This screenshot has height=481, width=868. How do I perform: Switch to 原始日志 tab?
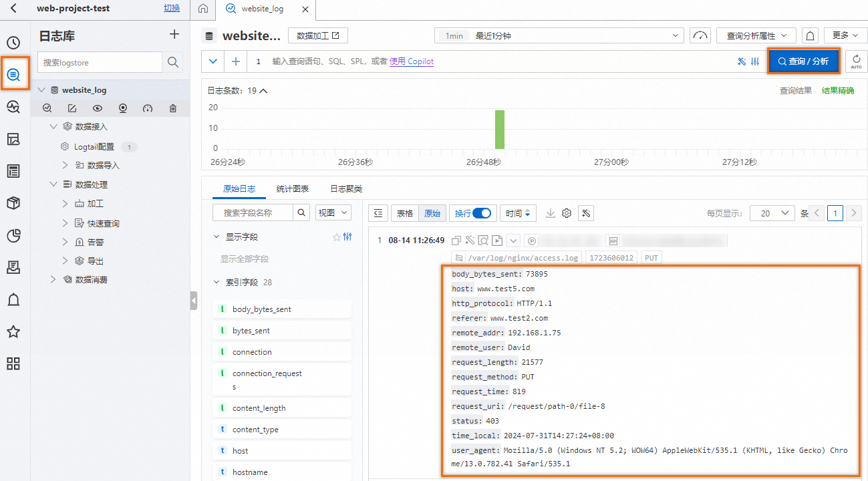pyautogui.click(x=239, y=189)
